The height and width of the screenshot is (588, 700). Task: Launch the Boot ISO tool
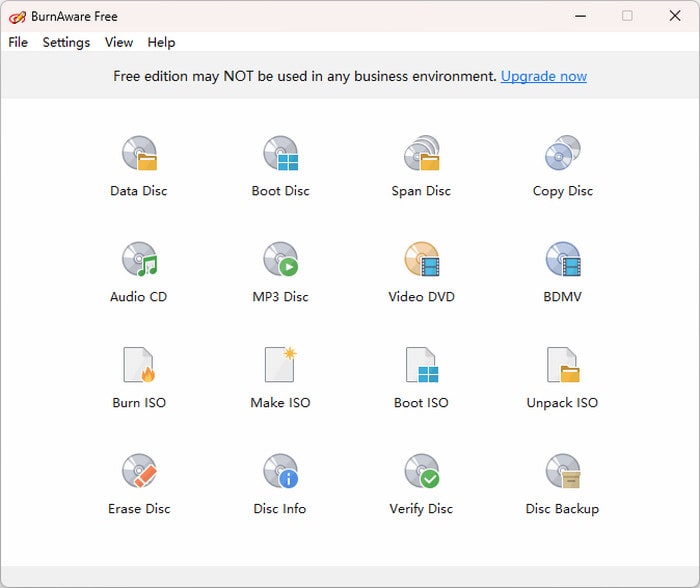421,367
